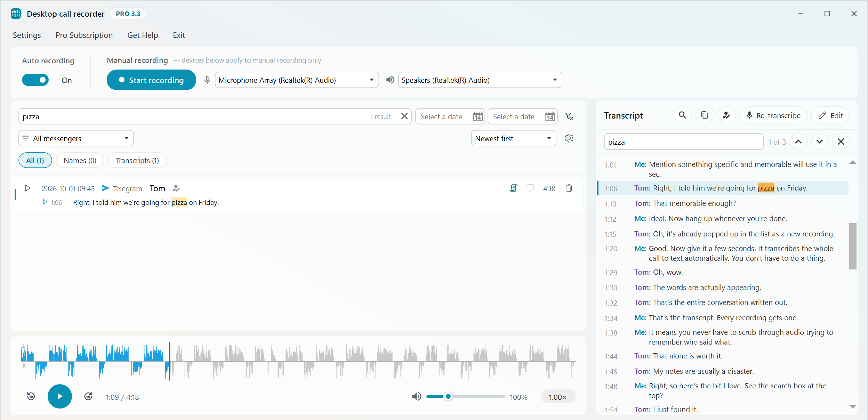Select the All (1) filter tab
The width and height of the screenshot is (868, 420).
coord(35,160)
